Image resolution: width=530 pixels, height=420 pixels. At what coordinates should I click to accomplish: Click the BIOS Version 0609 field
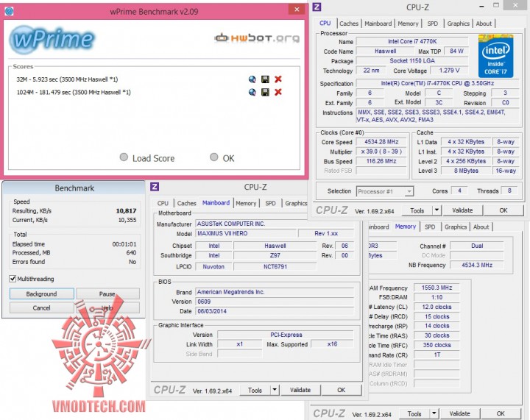(x=275, y=302)
